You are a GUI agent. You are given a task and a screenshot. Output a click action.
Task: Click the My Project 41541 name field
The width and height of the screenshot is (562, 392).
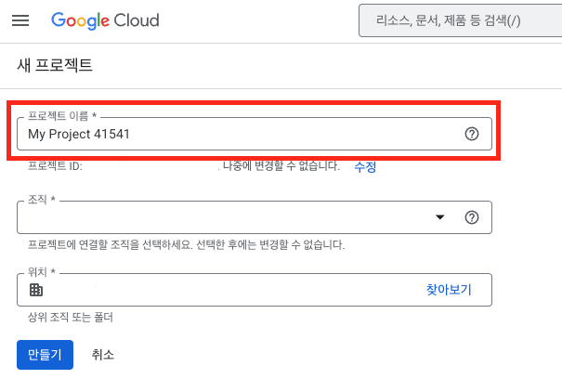coord(232,134)
